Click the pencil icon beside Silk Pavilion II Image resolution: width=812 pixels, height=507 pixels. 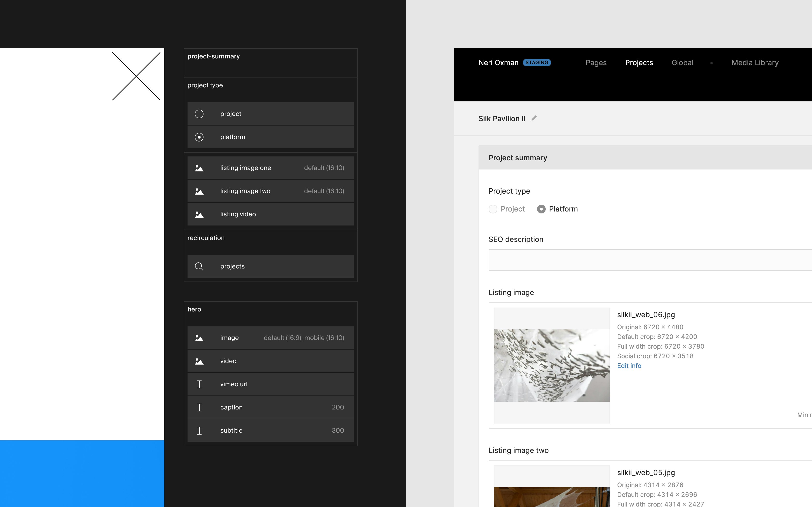tap(534, 118)
